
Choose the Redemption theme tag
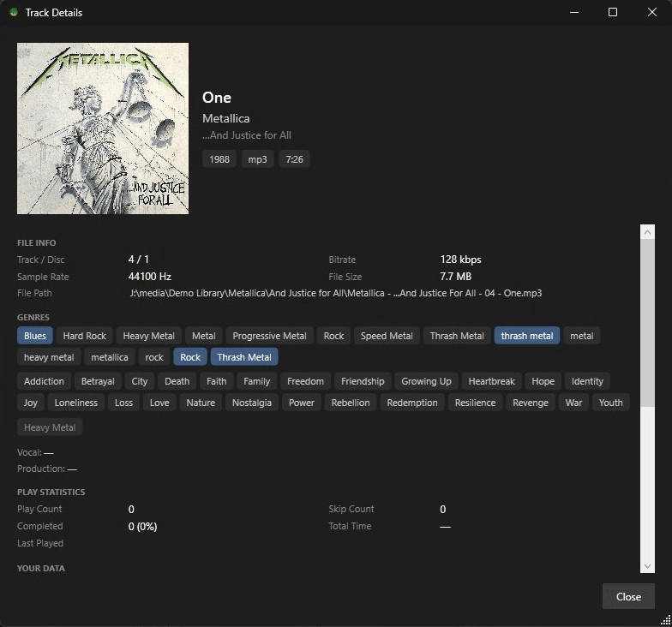[412, 403]
